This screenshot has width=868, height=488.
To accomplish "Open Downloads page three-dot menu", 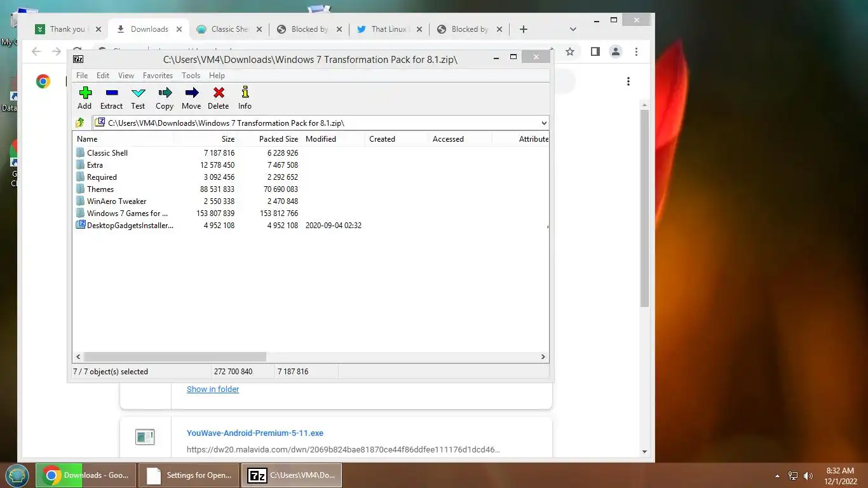I will click(628, 81).
